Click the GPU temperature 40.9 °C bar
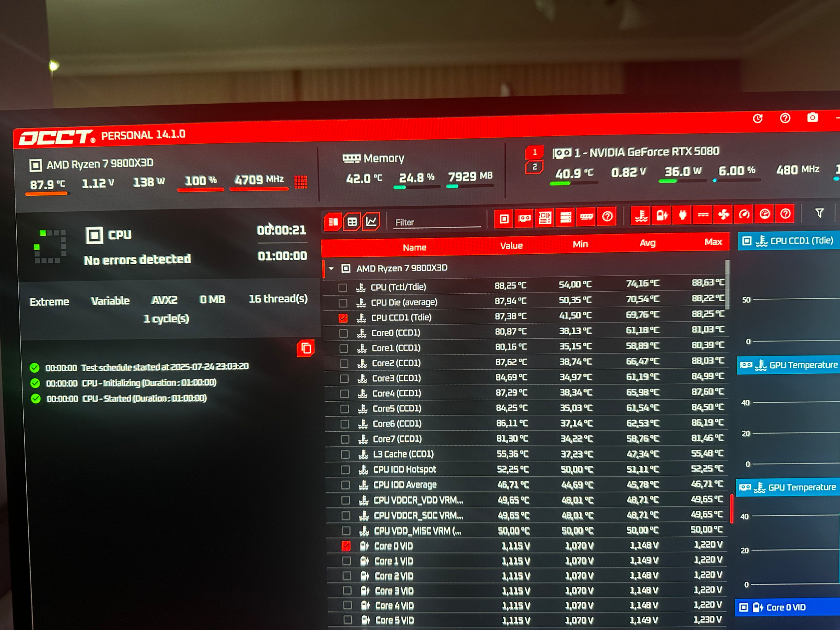The width and height of the screenshot is (840, 630). (x=573, y=183)
